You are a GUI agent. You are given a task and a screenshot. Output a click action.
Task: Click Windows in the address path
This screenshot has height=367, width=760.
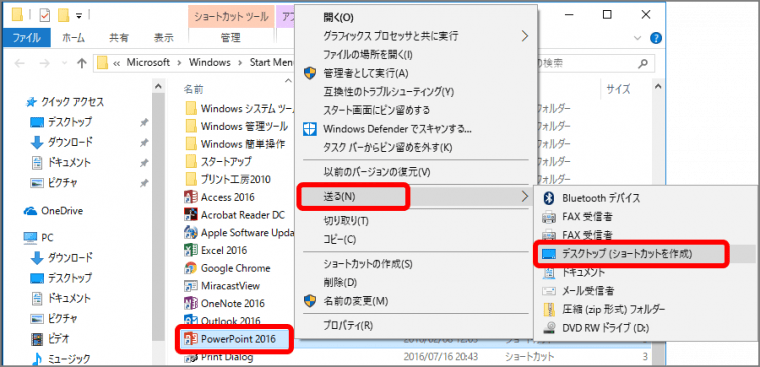209,63
